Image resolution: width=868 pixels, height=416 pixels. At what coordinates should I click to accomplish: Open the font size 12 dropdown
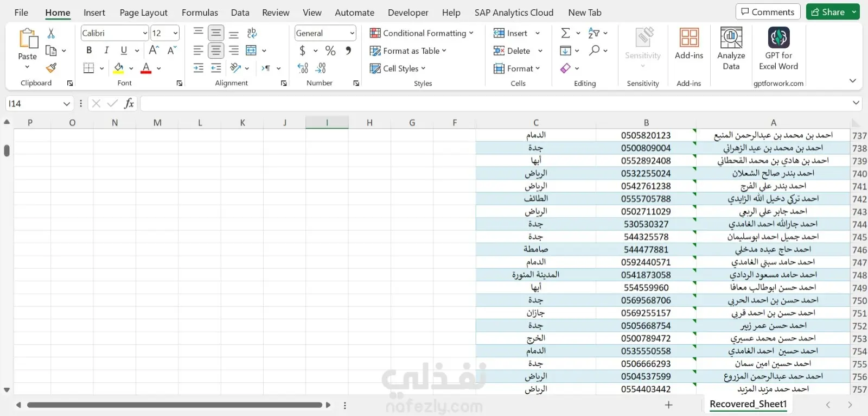[175, 33]
